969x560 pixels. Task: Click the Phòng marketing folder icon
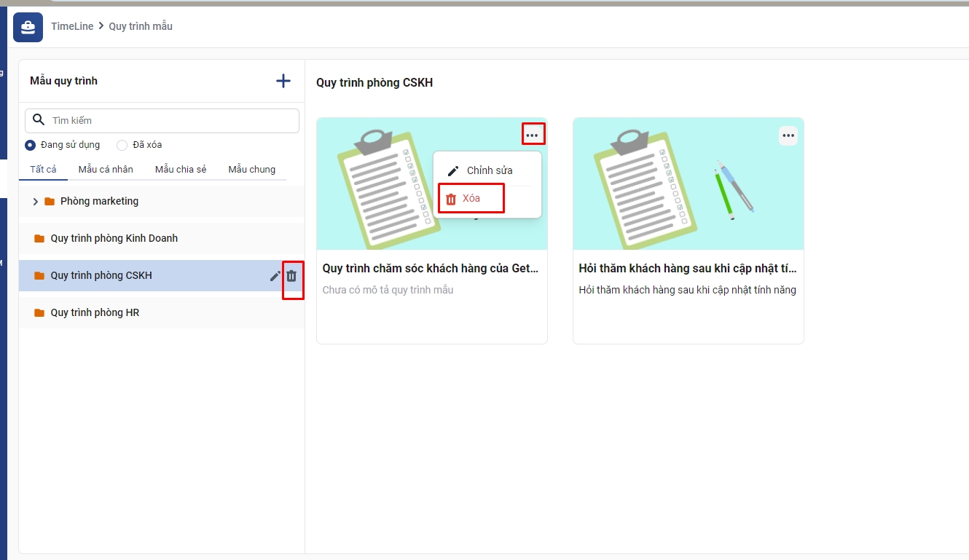[x=50, y=202]
